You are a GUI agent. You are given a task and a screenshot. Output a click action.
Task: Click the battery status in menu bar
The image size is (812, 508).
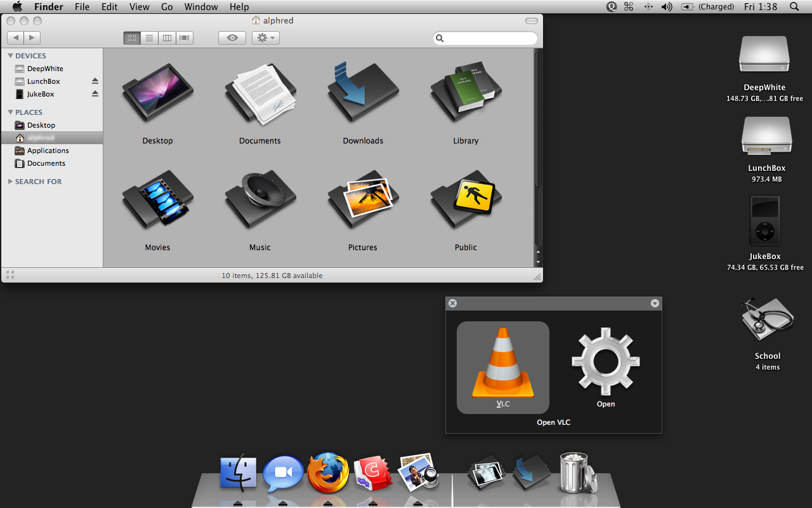click(x=708, y=7)
